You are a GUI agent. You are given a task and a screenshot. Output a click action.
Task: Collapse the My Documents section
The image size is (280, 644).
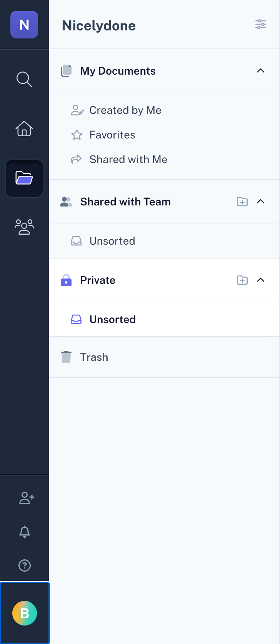tap(261, 71)
